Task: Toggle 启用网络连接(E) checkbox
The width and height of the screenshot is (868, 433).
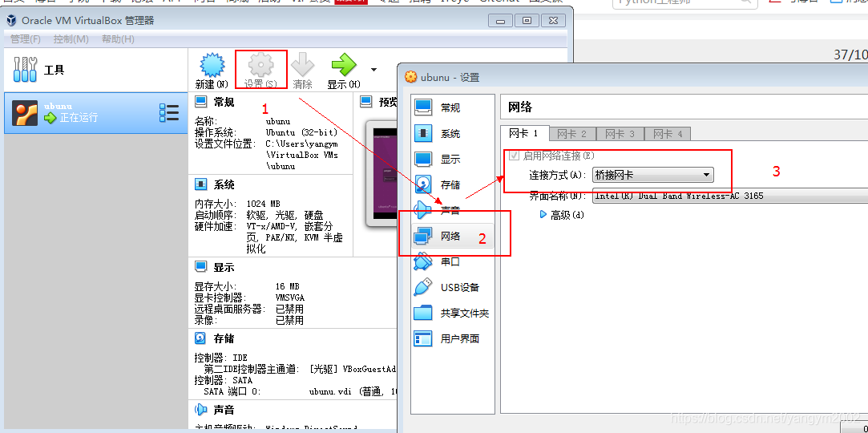Action: [x=515, y=156]
